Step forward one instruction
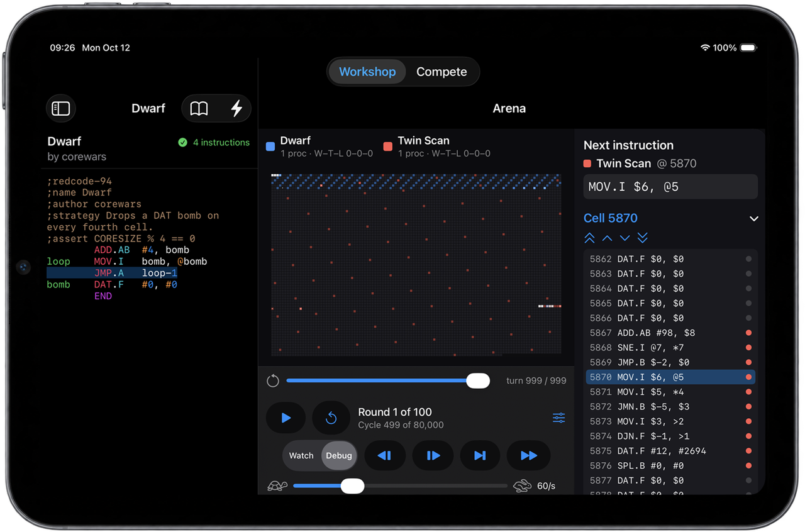This screenshot has height=532, width=805. (433, 456)
